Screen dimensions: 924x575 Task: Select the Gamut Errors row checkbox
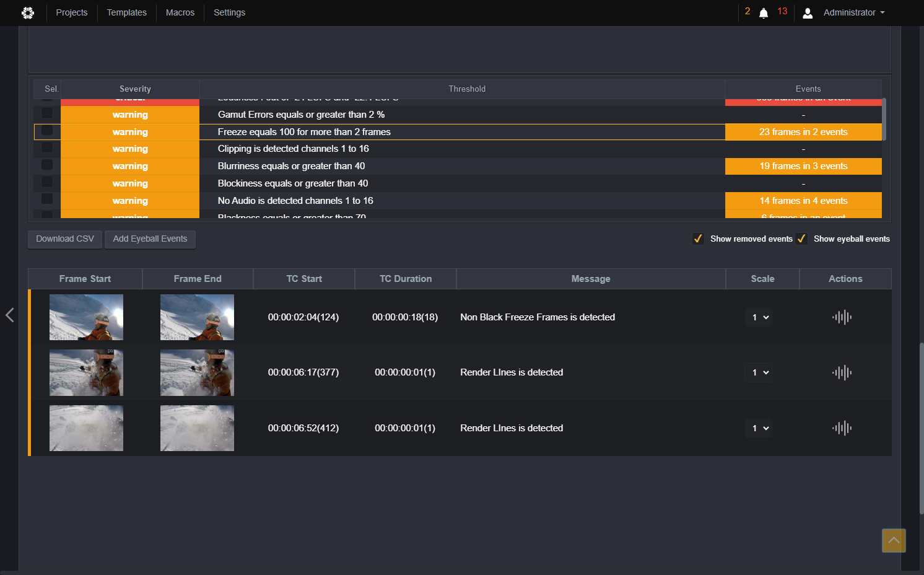47,113
